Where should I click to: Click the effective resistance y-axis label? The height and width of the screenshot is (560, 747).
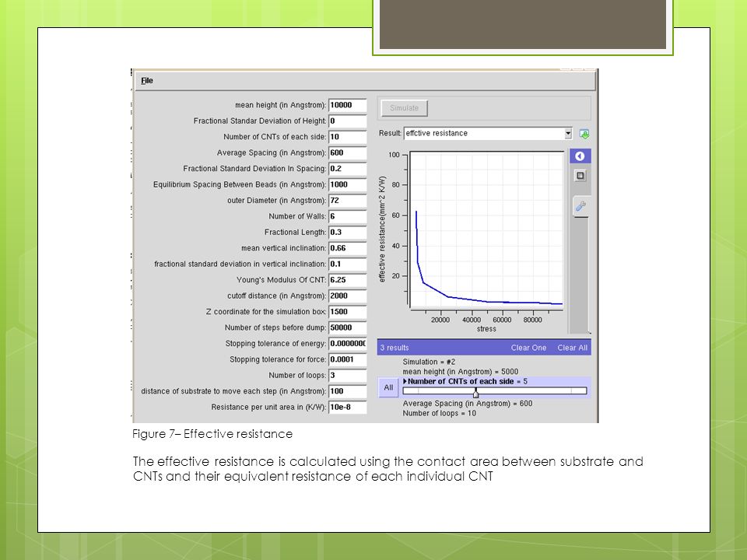pyautogui.click(x=381, y=229)
